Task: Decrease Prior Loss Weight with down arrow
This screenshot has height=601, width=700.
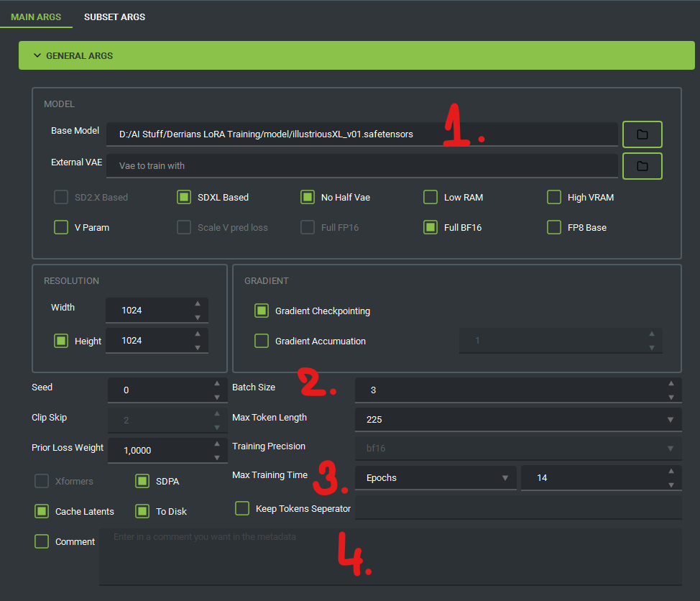Action: coord(217,458)
